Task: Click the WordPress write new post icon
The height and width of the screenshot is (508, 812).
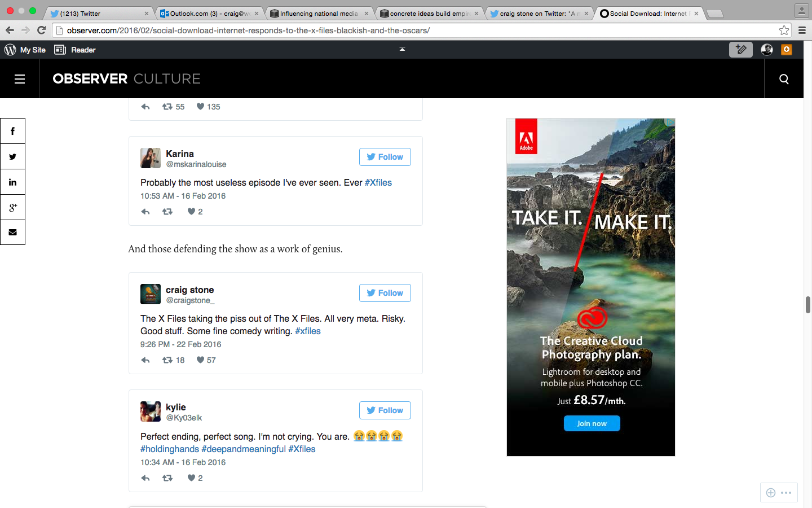Action: (x=741, y=50)
